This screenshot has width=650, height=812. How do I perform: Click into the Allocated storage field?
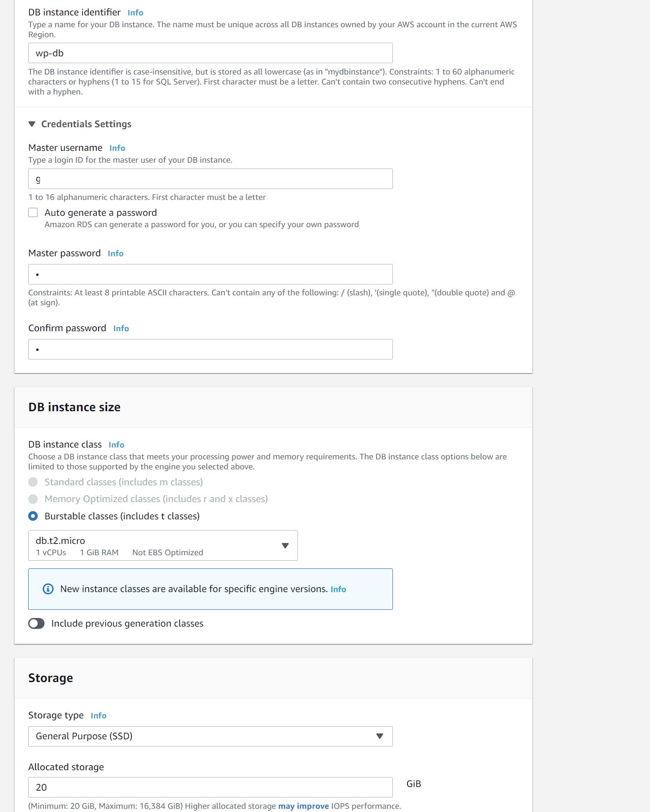click(210, 787)
